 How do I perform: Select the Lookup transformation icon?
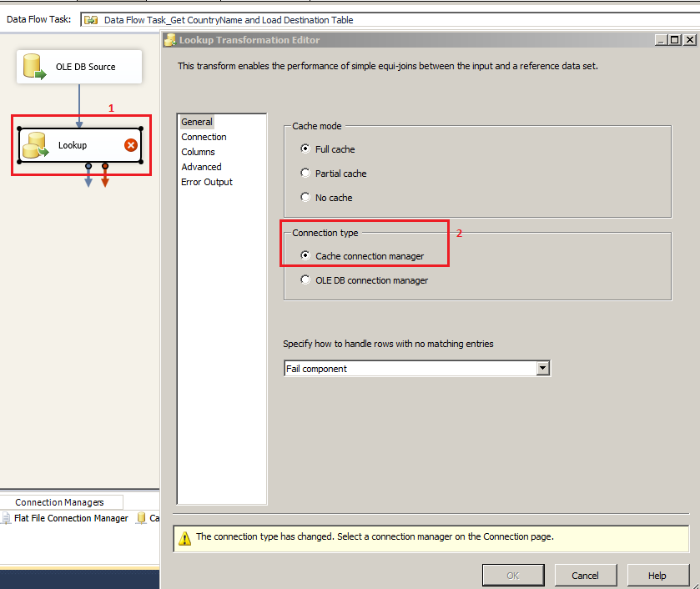[x=37, y=145]
